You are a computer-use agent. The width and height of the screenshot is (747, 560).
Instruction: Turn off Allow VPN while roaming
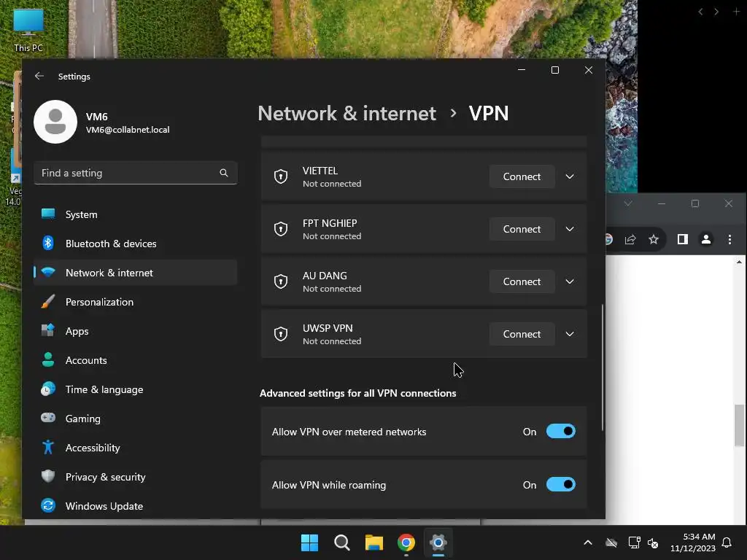tap(561, 484)
